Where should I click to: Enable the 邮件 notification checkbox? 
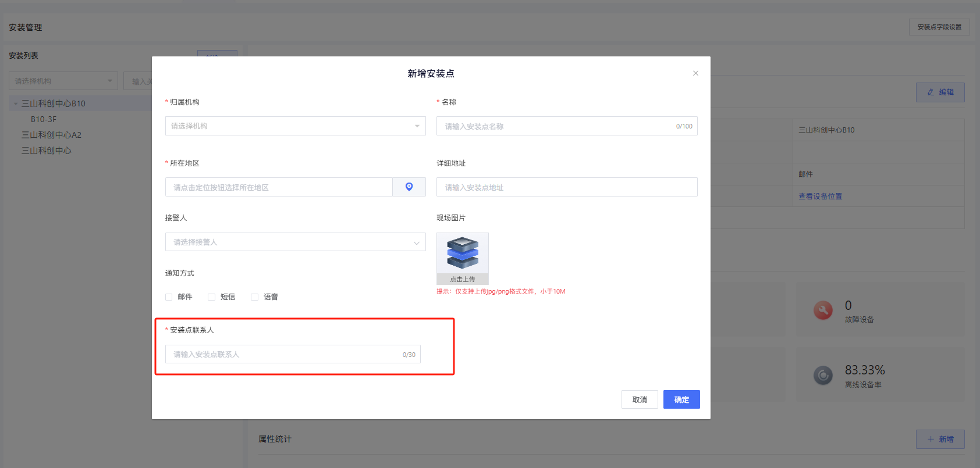click(x=169, y=297)
